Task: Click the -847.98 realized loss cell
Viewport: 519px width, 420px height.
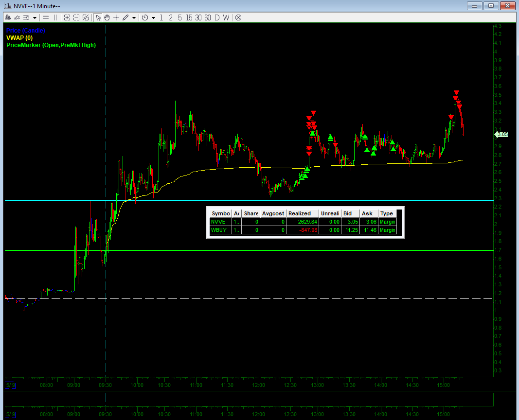Action: [x=303, y=230]
